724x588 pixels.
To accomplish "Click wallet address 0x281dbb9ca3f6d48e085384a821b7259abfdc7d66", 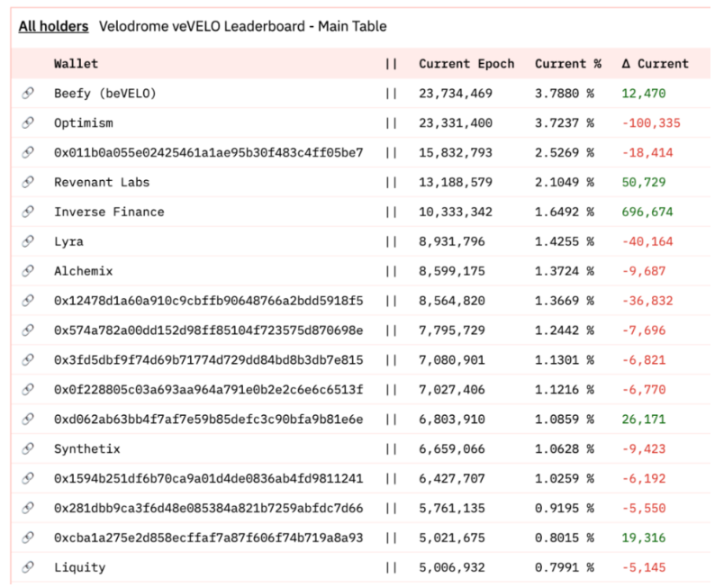I will click(x=208, y=508).
